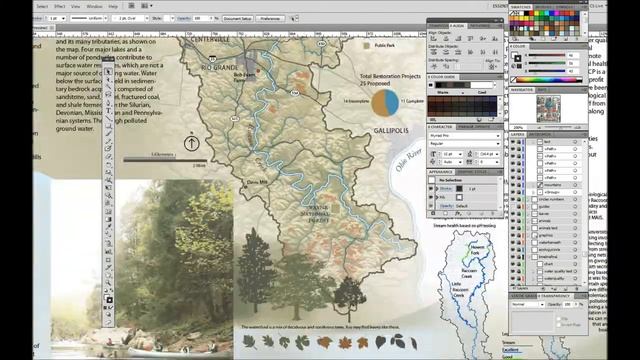Switch to the Swatches tab
This screenshot has height=360, width=640.
pyautogui.click(x=521, y=7)
